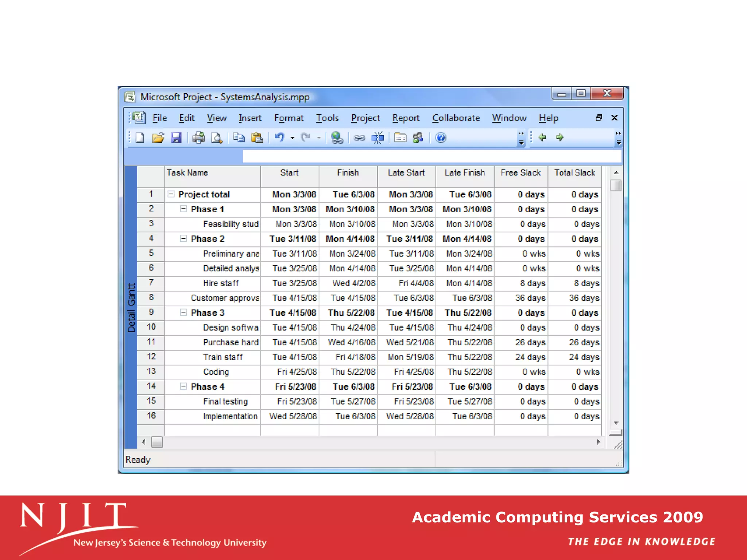Open the View menu
The width and height of the screenshot is (747, 560).
(217, 118)
